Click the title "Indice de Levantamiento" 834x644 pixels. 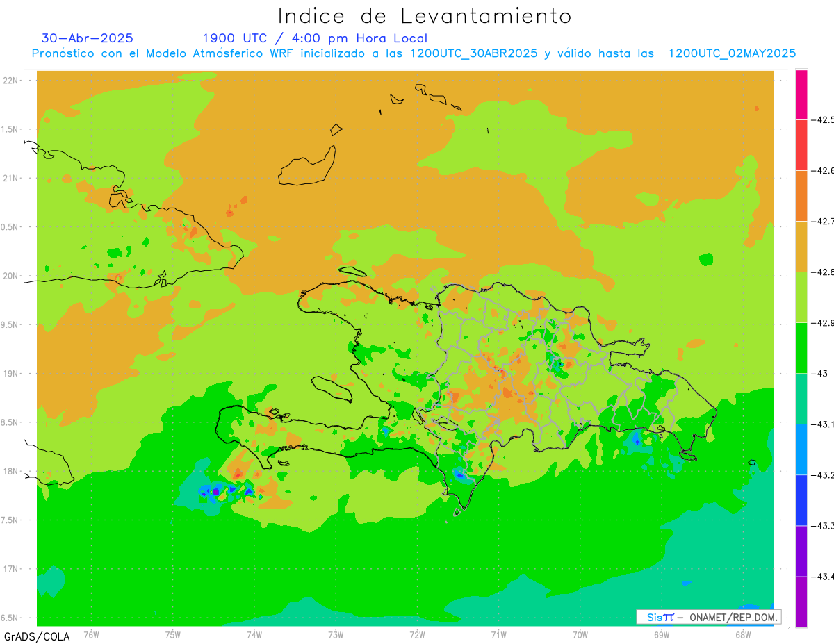point(425,16)
